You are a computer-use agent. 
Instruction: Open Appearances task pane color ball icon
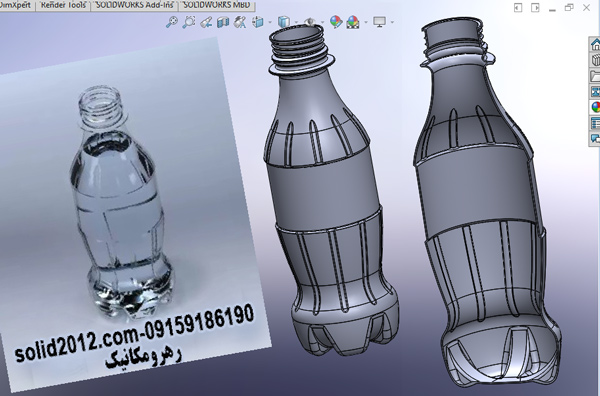595,107
